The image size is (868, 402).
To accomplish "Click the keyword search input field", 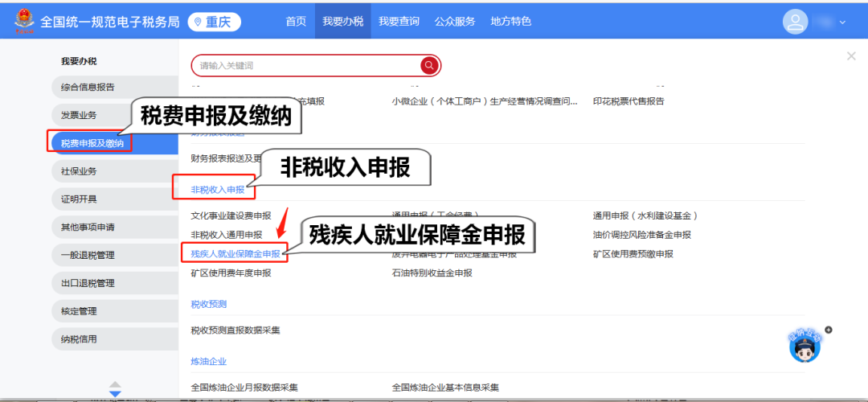I will pos(305,65).
